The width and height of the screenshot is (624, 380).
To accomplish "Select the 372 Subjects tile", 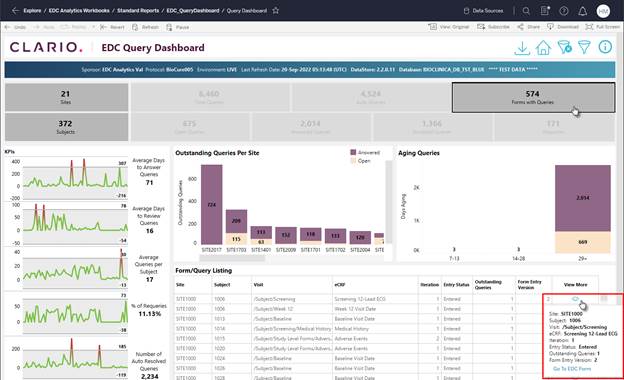I will tap(66, 127).
